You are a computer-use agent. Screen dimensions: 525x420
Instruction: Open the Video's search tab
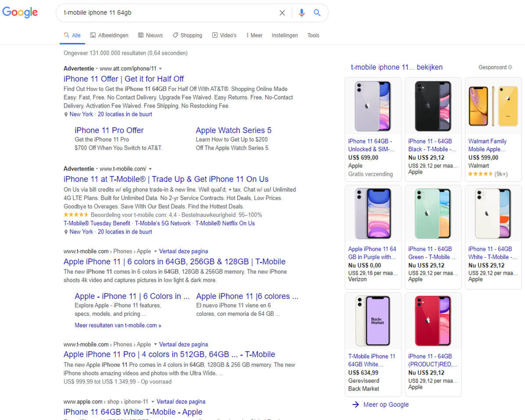click(x=224, y=35)
